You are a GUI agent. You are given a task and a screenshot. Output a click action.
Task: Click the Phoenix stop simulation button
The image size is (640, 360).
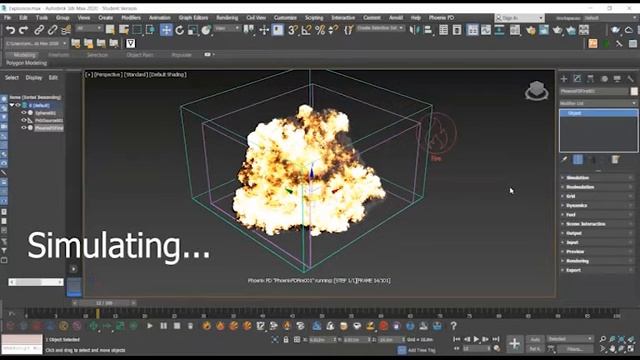pyautogui.click(x=177, y=326)
